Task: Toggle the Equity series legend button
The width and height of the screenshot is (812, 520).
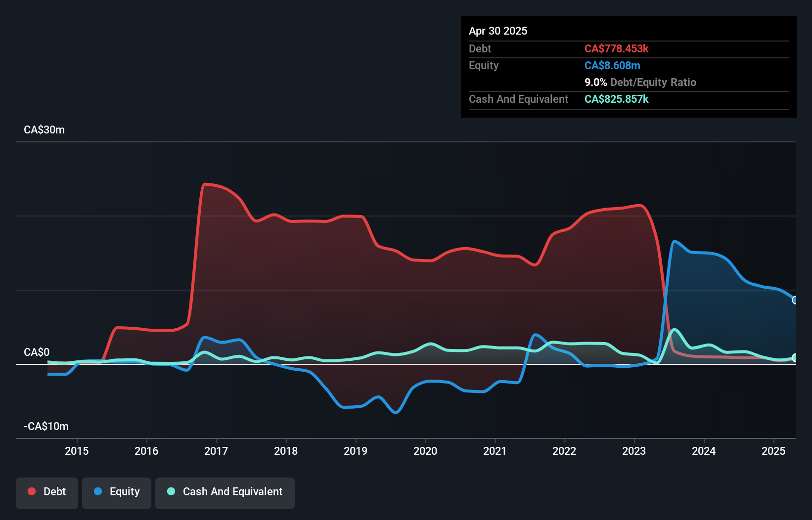Action: point(117,493)
